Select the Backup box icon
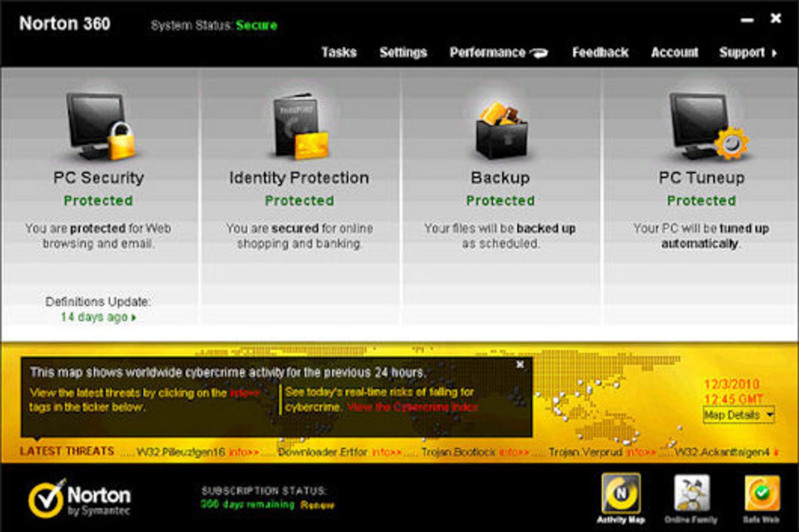 [501, 129]
